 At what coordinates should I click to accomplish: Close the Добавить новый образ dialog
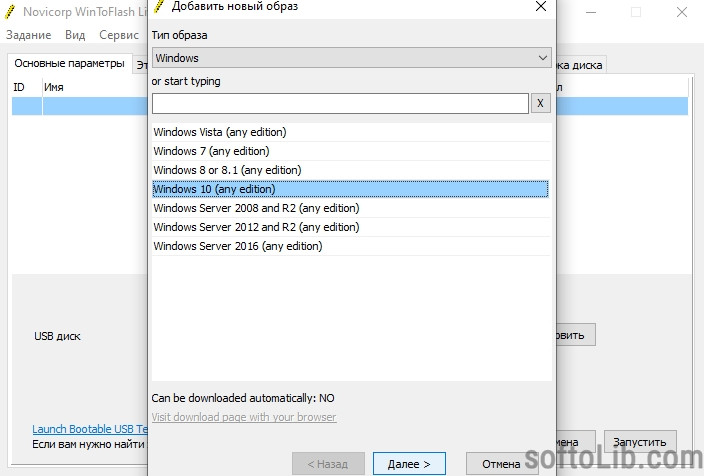click(541, 6)
